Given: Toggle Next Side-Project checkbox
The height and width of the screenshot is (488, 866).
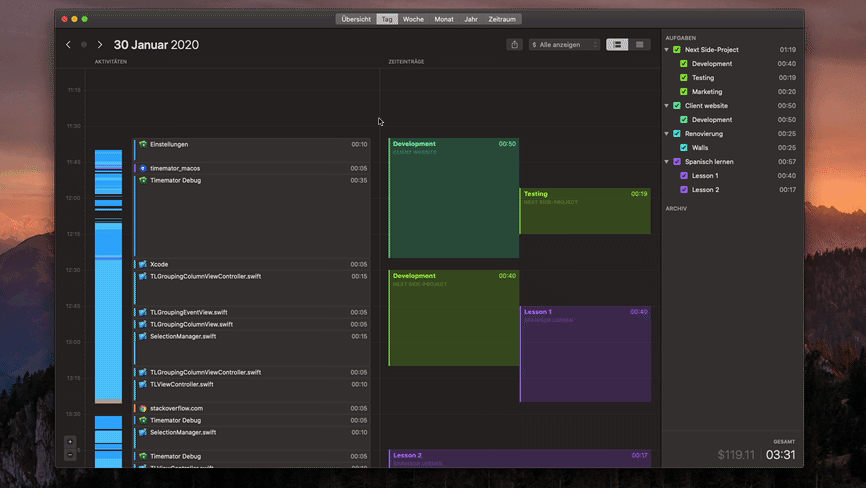Looking at the screenshot, I should click(x=677, y=50).
